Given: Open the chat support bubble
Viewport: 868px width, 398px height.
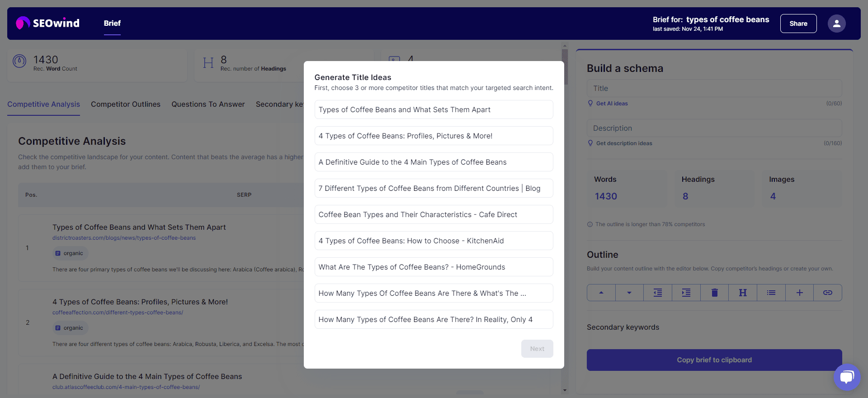Looking at the screenshot, I should pyautogui.click(x=847, y=377).
